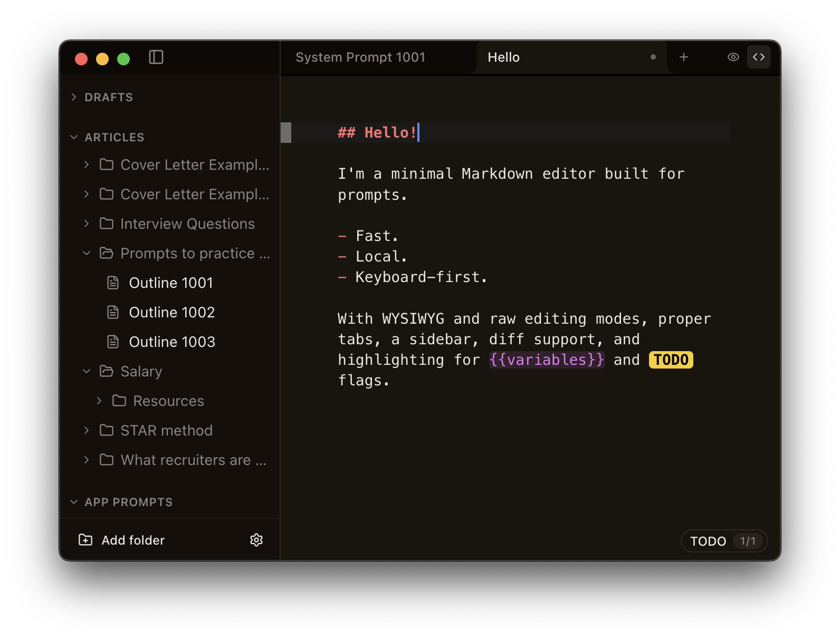The width and height of the screenshot is (840, 639).
Task: Switch to preview mode eye icon
Action: pos(733,57)
